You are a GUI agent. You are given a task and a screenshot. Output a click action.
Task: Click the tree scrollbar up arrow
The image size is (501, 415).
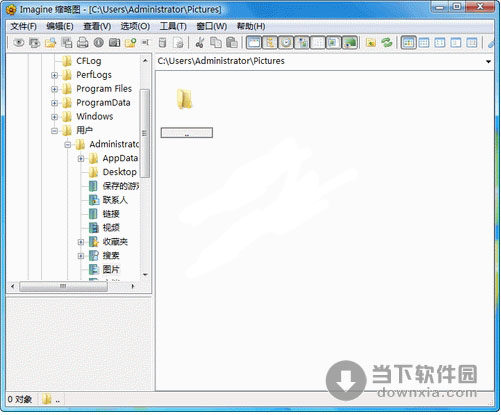pyautogui.click(x=145, y=61)
